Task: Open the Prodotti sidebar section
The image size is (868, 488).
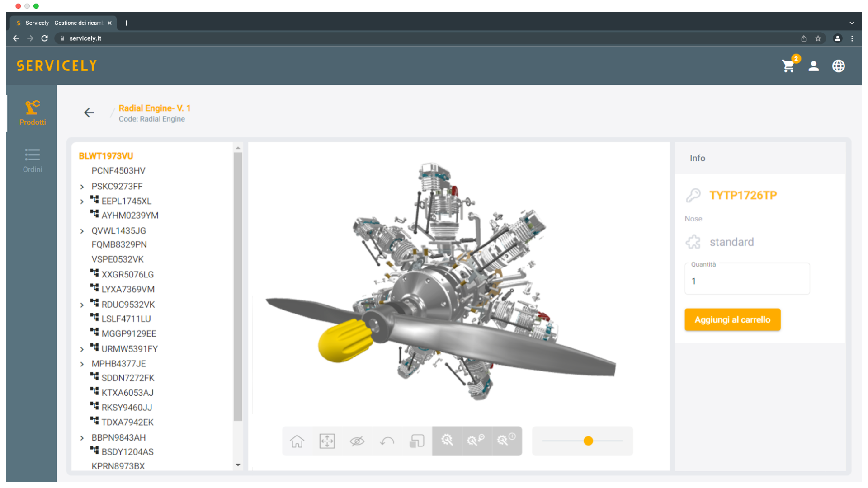Action: 32,113
